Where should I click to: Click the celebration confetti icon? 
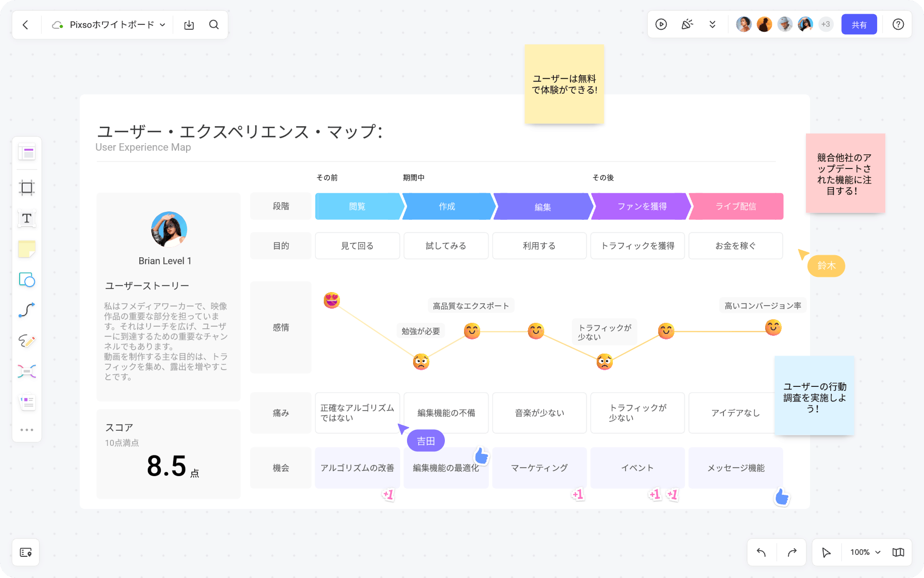(x=687, y=24)
